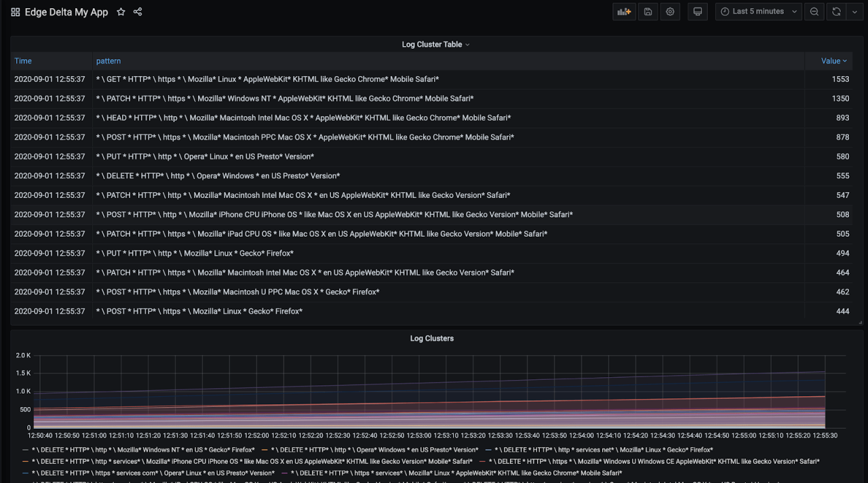Viewport: 868px width, 483px height.
Task: Star the Edge Delta My App dashboard
Action: click(121, 12)
